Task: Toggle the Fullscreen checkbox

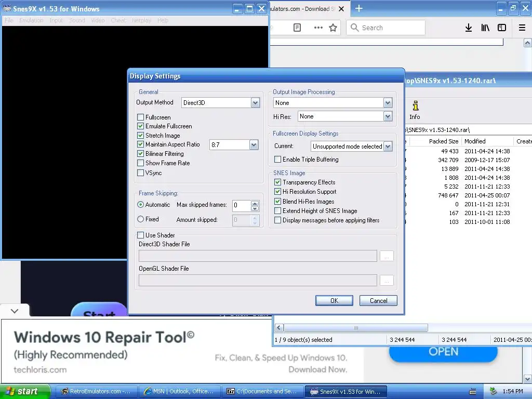Action: 140,117
